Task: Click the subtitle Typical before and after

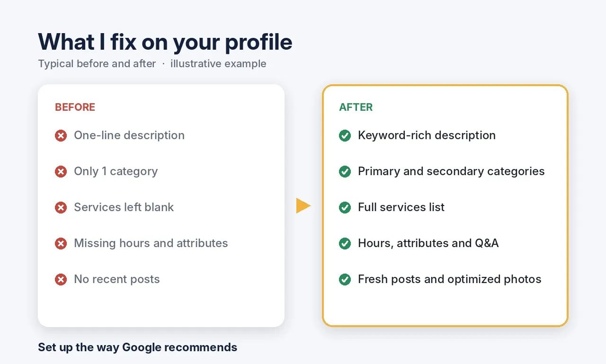Action: click(x=97, y=63)
